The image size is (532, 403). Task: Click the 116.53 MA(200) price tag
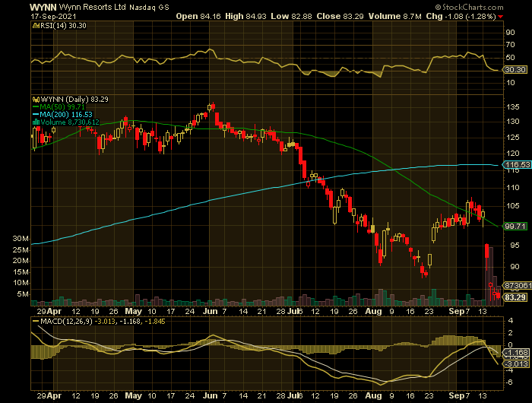tap(517, 165)
